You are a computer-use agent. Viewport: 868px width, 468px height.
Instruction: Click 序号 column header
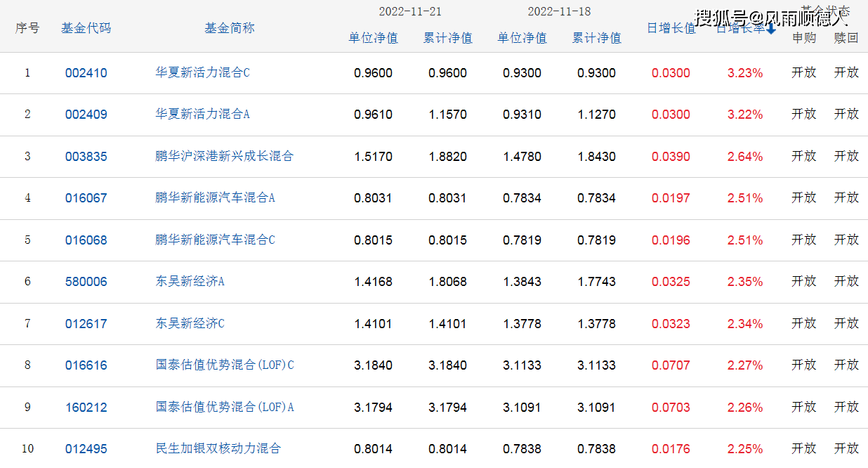pyautogui.click(x=27, y=28)
